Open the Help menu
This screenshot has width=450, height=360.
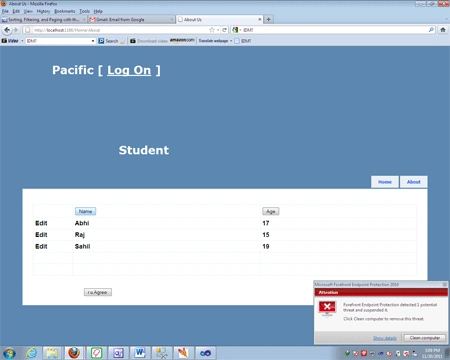click(x=98, y=11)
